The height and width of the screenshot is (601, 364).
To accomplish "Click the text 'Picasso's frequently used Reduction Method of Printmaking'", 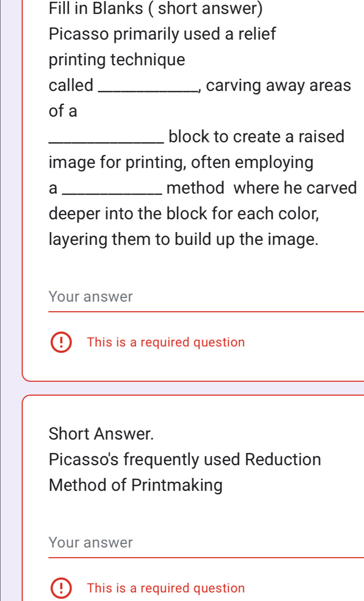I will point(185,472).
